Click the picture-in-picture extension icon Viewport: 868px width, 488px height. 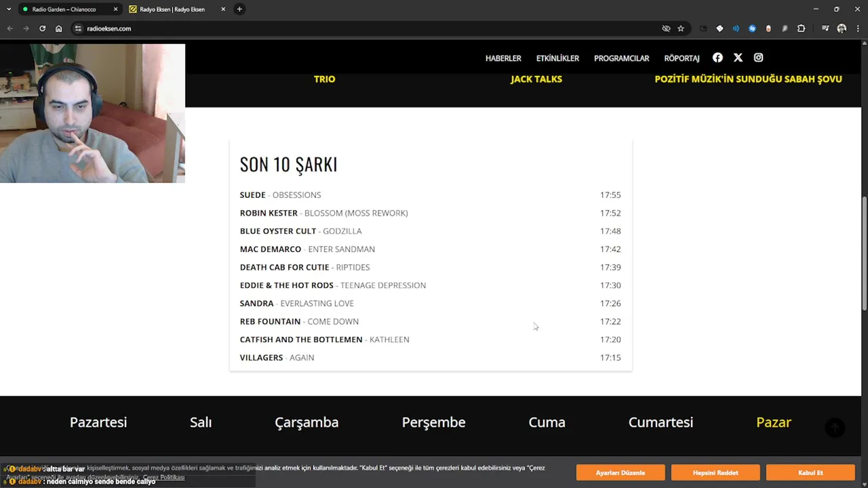703,28
